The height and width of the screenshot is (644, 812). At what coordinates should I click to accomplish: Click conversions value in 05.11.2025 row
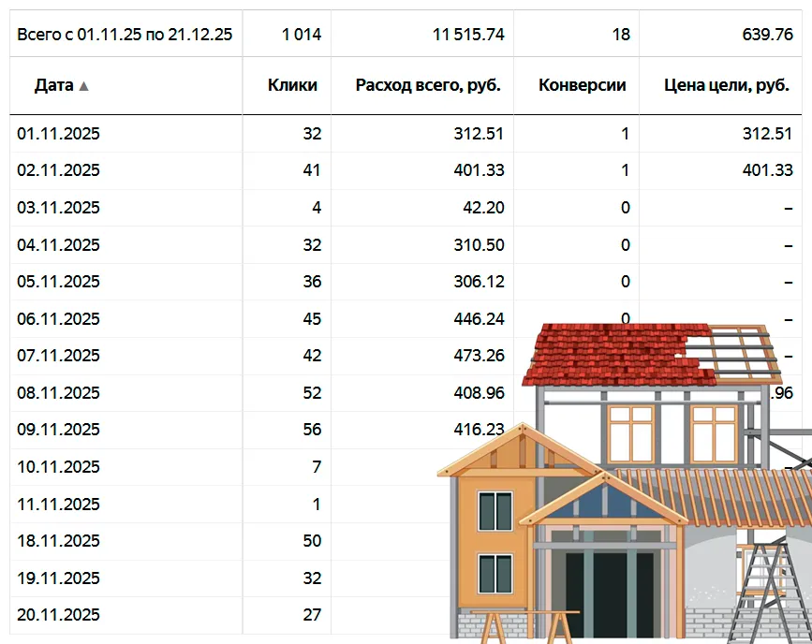click(625, 282)
